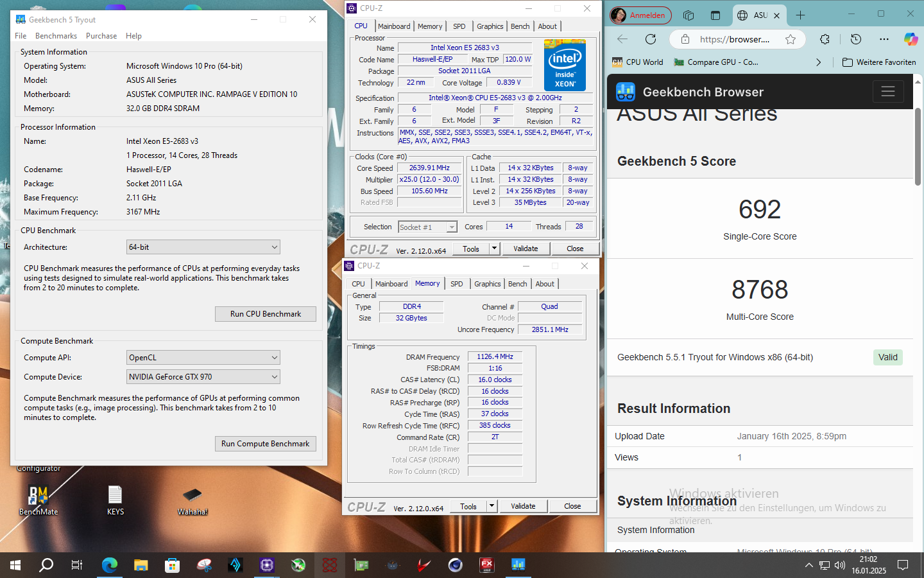The width and height of the screenshot is (924, 578).
Task: Open the Architecture 64-bit dropdown
Action: point(203,247)
